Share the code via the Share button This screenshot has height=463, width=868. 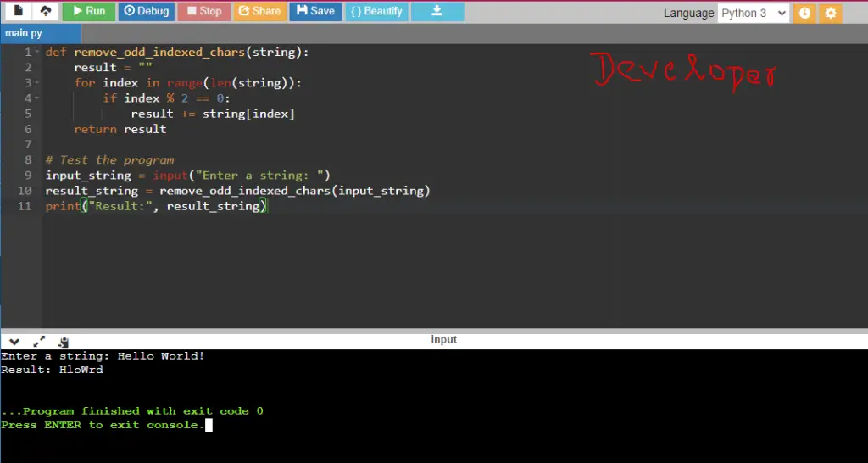pos(259,11)
